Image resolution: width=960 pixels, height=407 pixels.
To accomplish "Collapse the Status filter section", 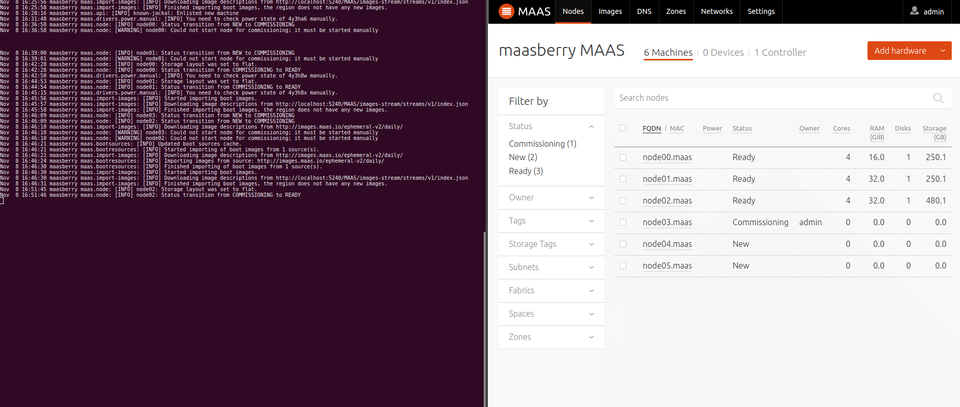I will point(551,126).
